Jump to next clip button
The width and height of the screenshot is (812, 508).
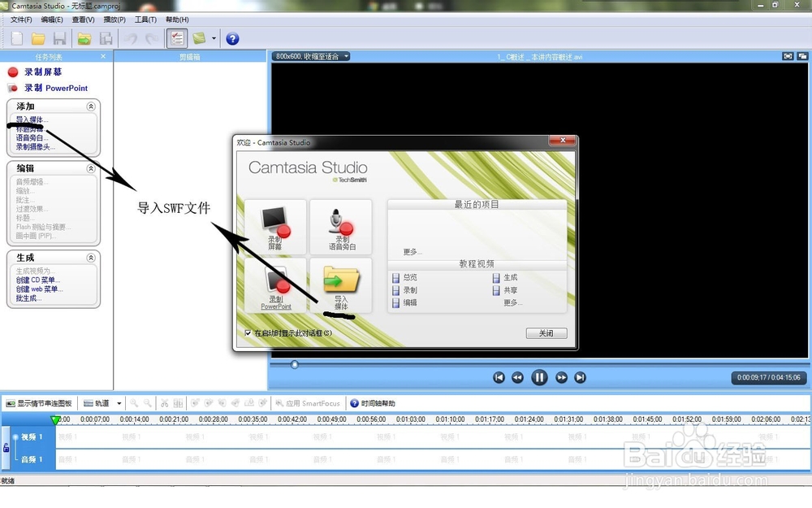coord(580,377)
